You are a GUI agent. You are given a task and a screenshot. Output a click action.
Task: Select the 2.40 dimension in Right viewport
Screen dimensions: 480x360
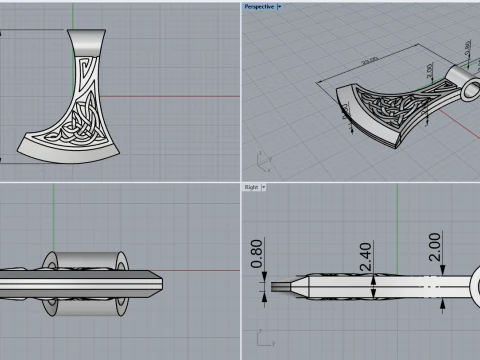pos(366,257)
